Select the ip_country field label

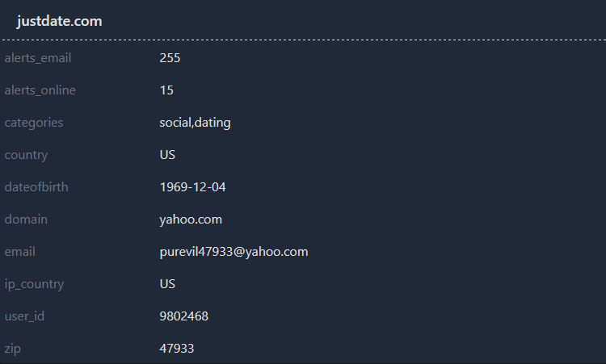[34, 284]
